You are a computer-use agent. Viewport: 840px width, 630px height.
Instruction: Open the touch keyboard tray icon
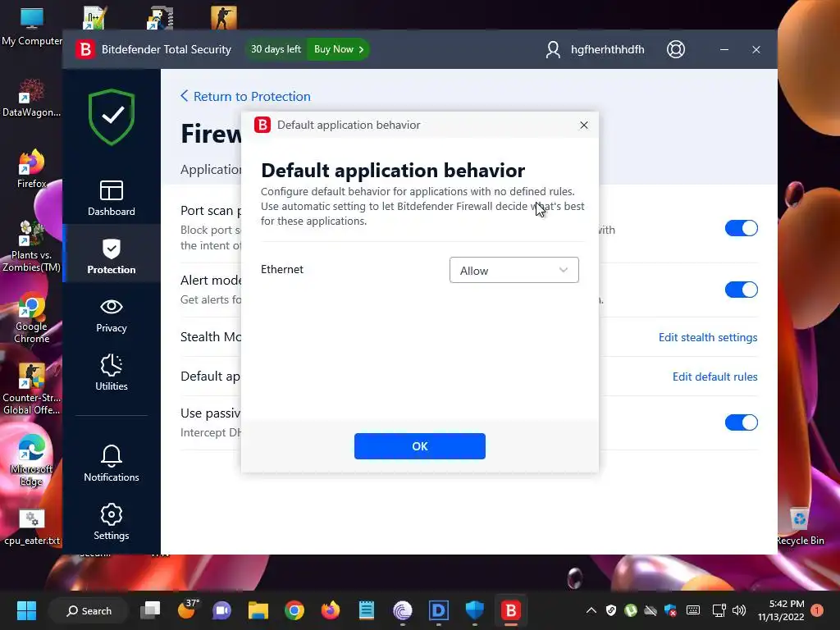pyautogui.click(x=692, y=610)
